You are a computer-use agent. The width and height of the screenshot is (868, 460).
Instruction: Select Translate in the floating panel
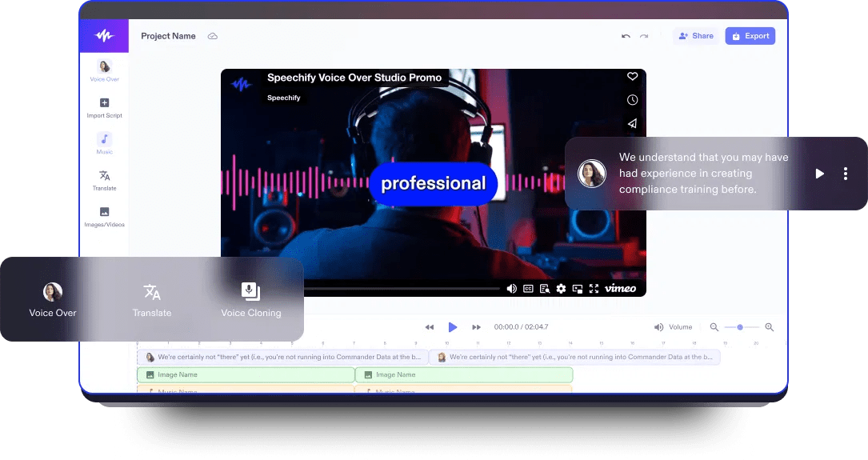point(152,299)
